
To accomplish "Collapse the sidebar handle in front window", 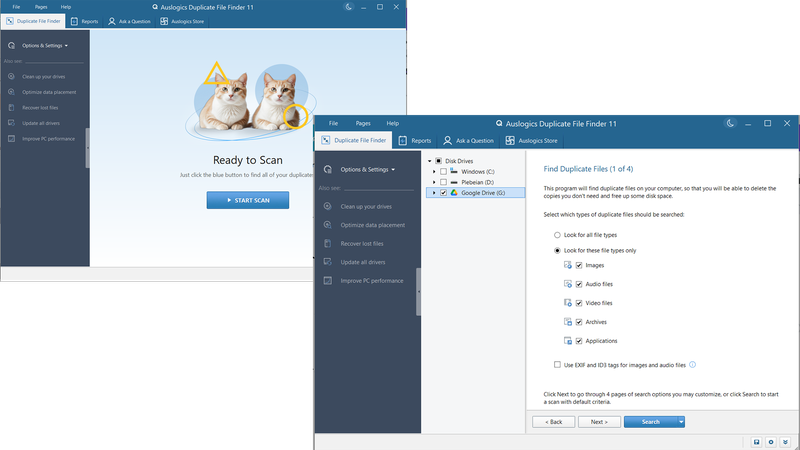I will [419, 292].
